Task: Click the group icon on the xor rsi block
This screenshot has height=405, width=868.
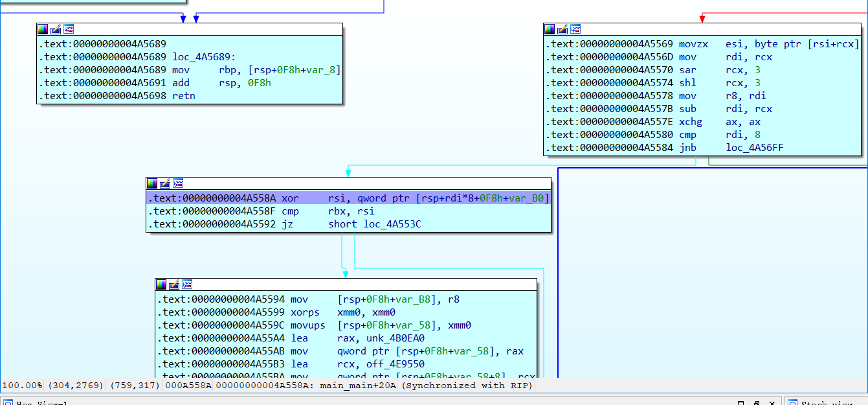Action: (x=178, y=183)
